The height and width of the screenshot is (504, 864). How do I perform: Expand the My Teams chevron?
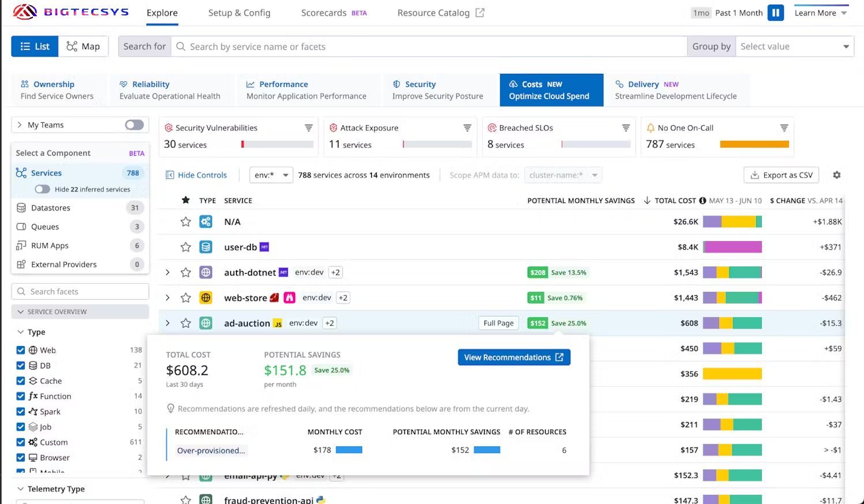coord(20,125)
